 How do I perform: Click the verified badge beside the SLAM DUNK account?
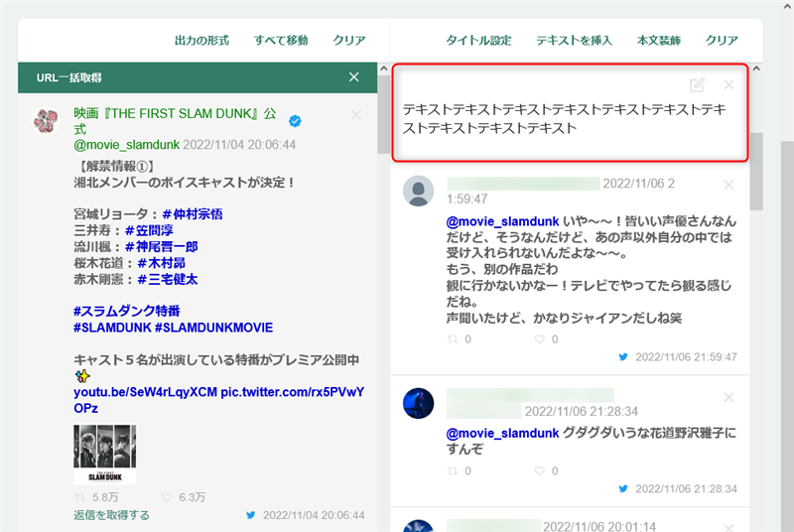pyautogui.click(x=295, y=121)
